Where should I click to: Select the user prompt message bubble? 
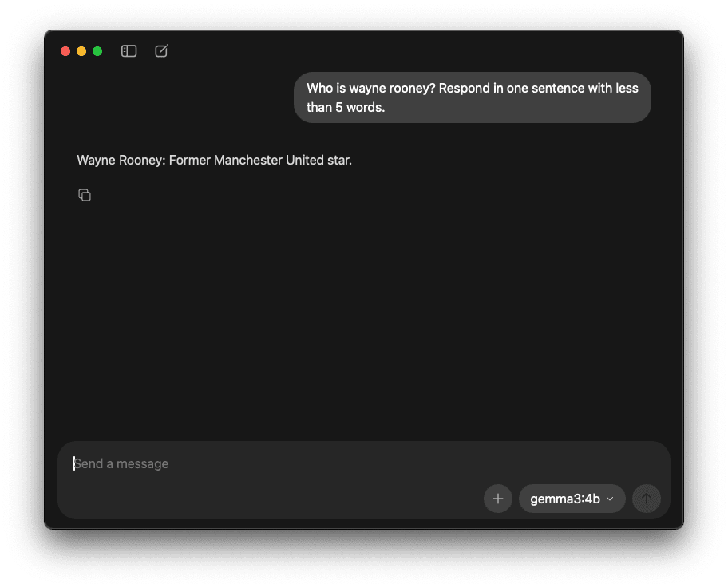(473, 97)
